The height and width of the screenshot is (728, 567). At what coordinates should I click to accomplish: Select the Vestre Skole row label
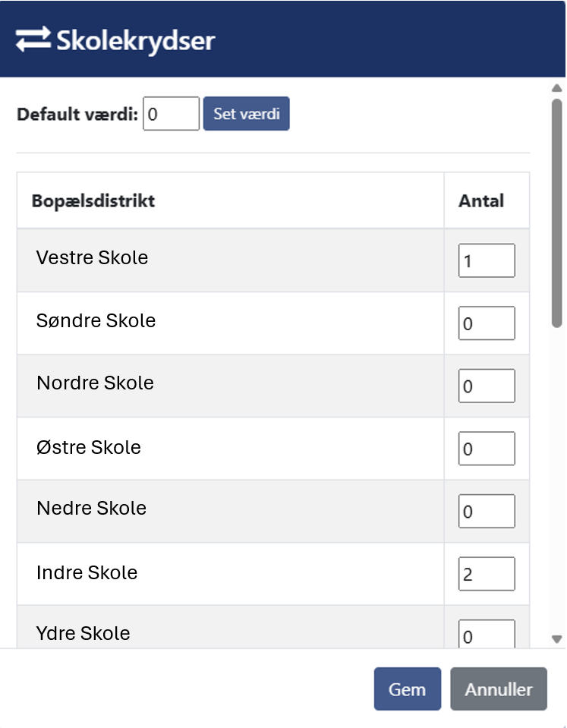(92, 258)
